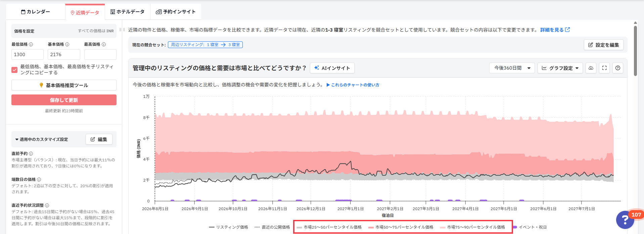
Task: Toggle the 直近の公開価格 legend series
Action: coord(272,227)
